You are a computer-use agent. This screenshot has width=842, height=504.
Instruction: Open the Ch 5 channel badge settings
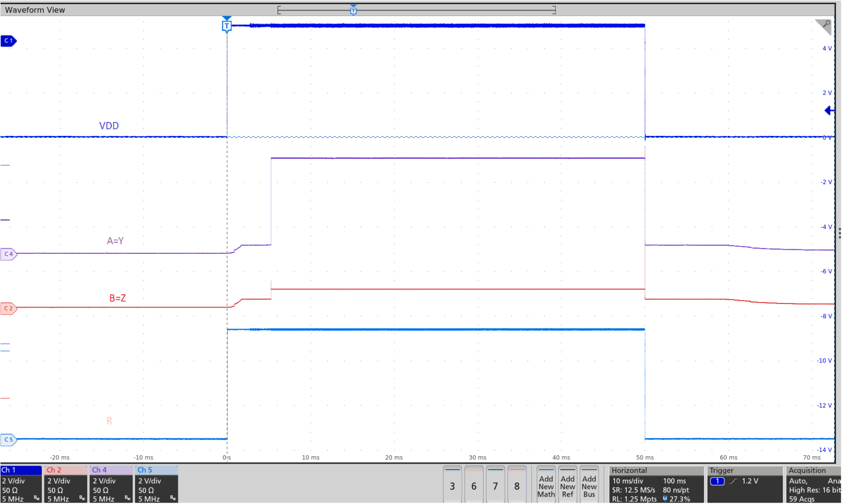tap(156, 484)
